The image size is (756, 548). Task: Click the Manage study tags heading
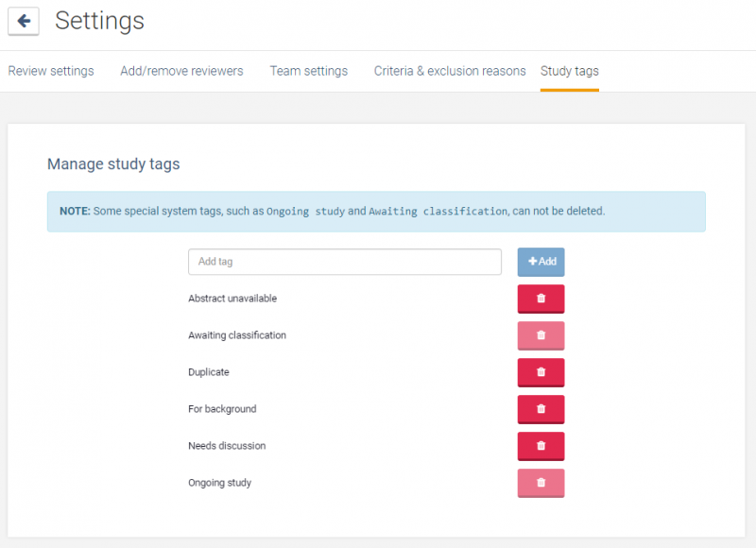pyautogui.click(x=113, y=164)
